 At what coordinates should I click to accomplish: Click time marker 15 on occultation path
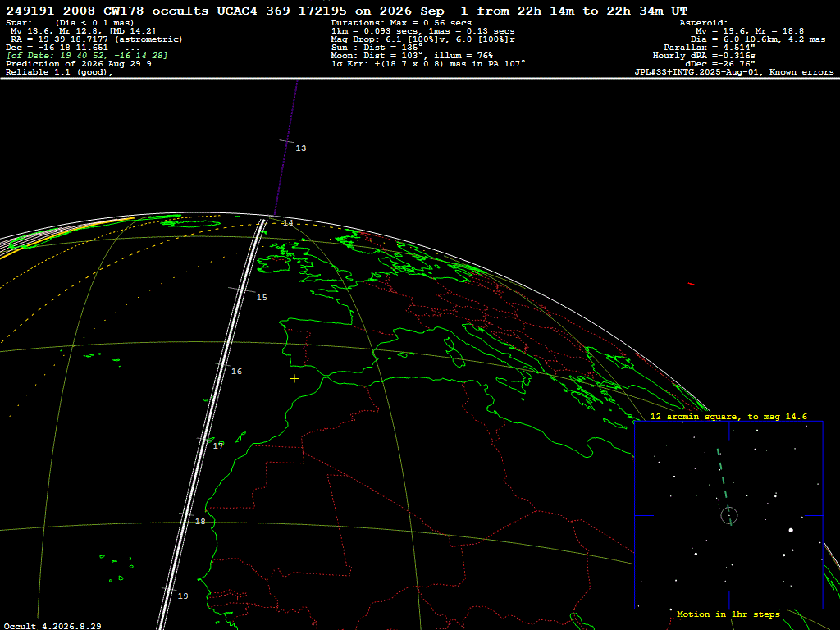pyautogui.click(x=262, y=298)
